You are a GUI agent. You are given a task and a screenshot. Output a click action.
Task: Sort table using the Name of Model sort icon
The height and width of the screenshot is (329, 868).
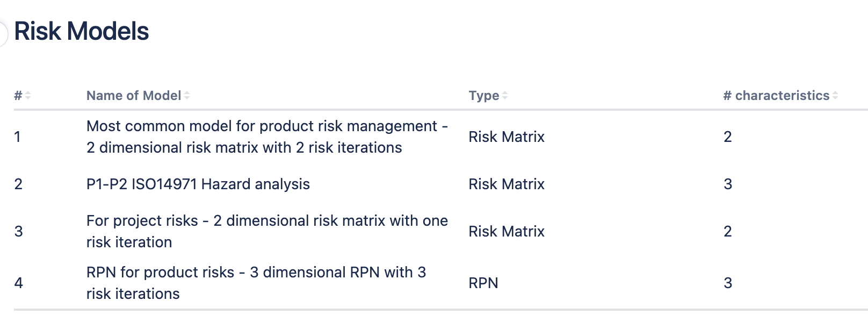187,95
